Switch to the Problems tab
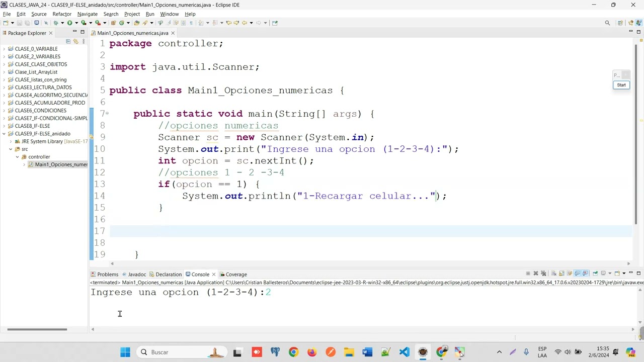Screen dimensions: 644x362 pyautogui.click(x=105, y=275)
